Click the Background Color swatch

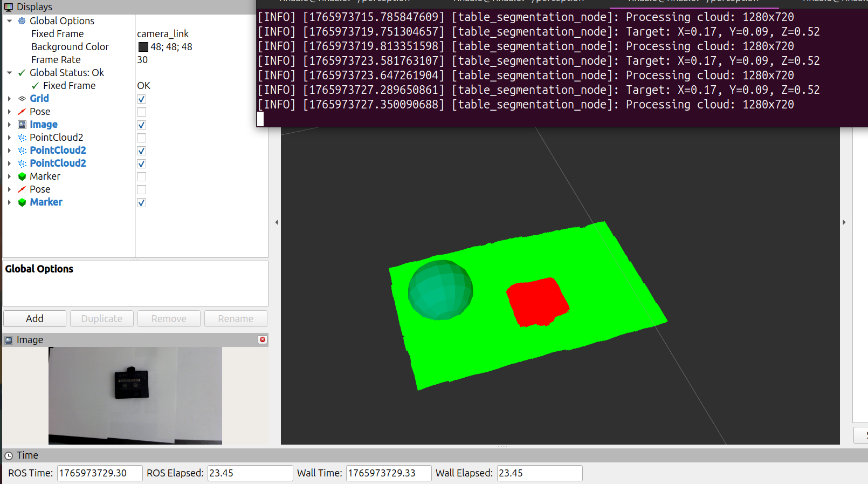pyautogui.click(x=143, y=47)
